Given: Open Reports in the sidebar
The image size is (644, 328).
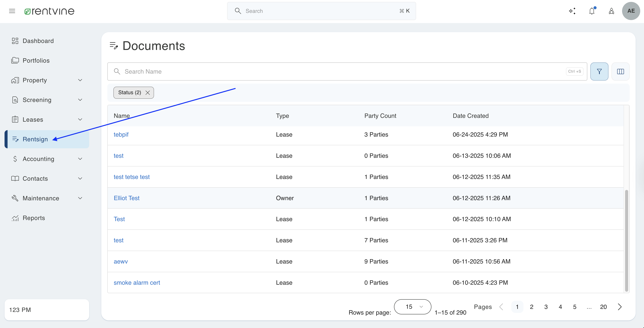Looking at the screenshot, I should [47, 218].
